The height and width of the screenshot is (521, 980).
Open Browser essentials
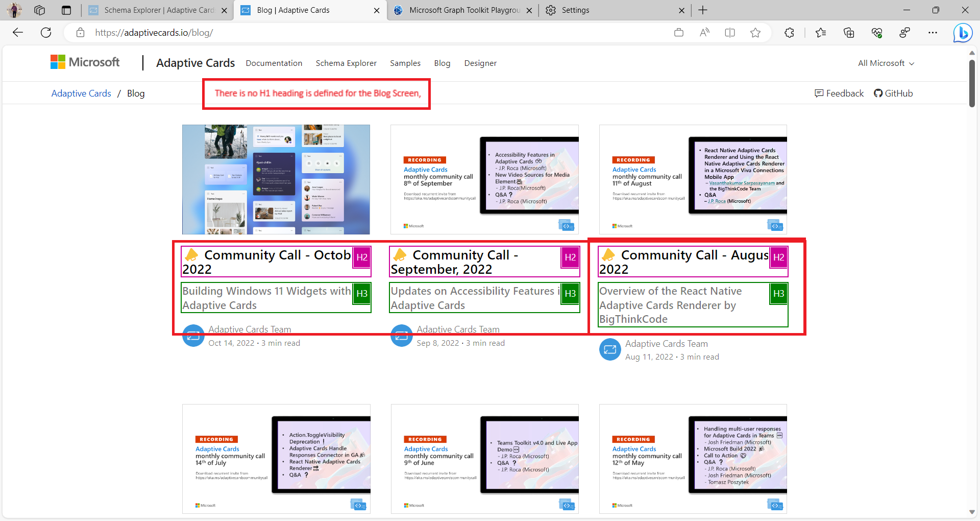[877, 32]
